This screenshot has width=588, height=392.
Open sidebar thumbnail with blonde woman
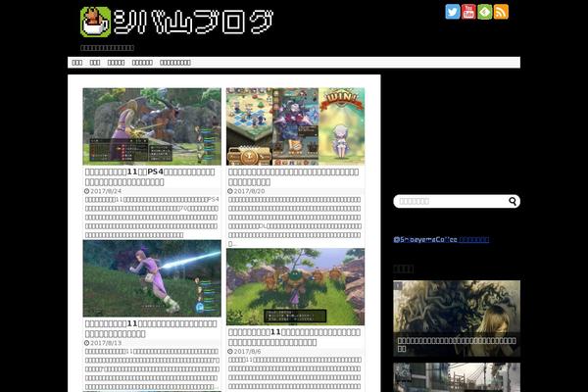(x=457, y=318)
